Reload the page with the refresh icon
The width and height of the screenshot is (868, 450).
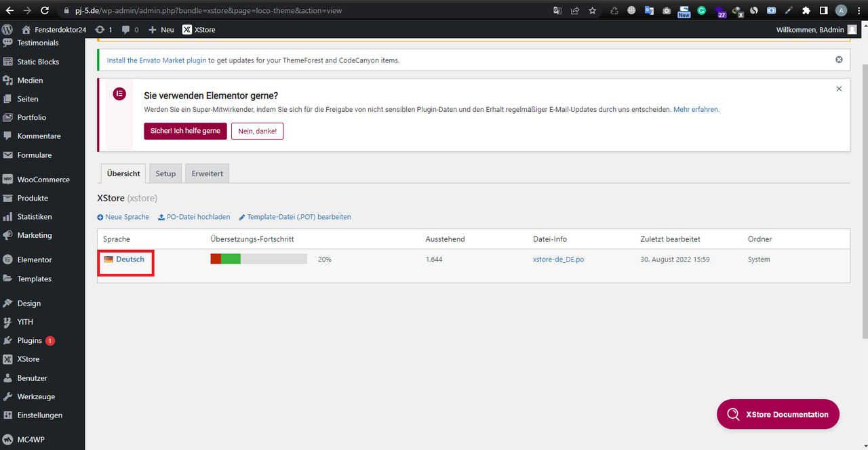tap(45, 10)
